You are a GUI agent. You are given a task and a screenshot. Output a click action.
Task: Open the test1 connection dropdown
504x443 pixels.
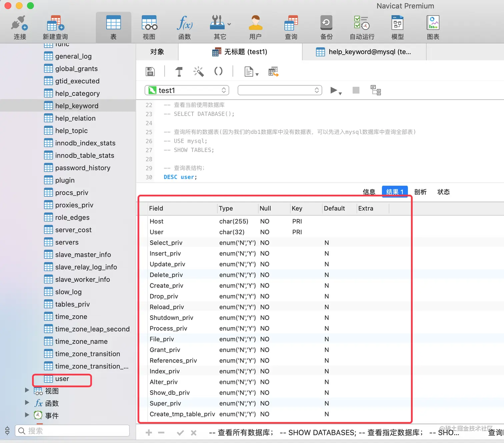(187, 90)
